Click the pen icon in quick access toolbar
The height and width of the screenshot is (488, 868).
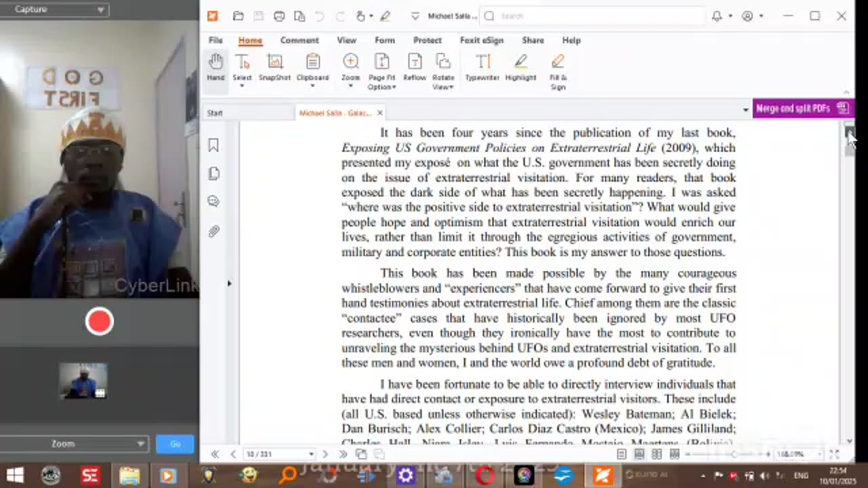point(385,16)
